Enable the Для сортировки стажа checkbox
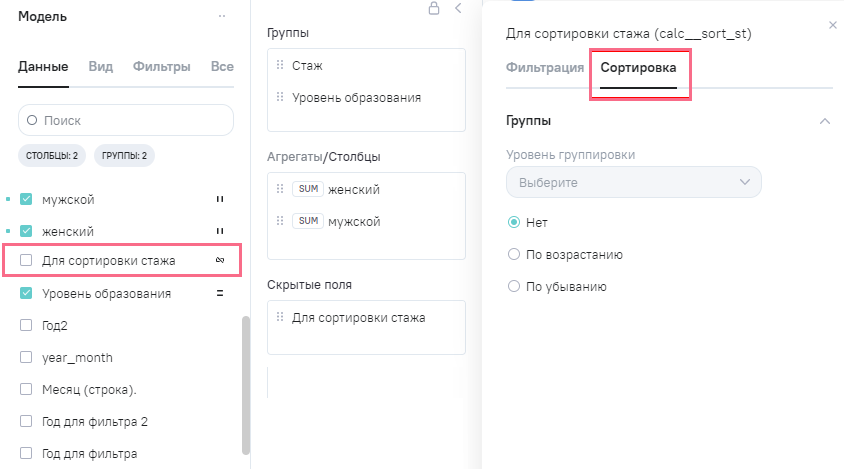The width and height of the screenshot is (844, 469). click(x=27, y=261)
